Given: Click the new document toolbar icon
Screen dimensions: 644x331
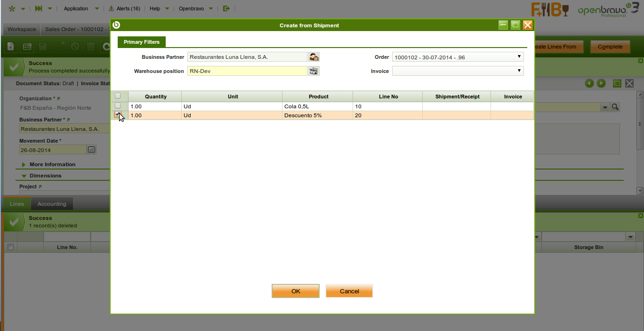Looking at the screenshot, I should (x=11, y=47).
